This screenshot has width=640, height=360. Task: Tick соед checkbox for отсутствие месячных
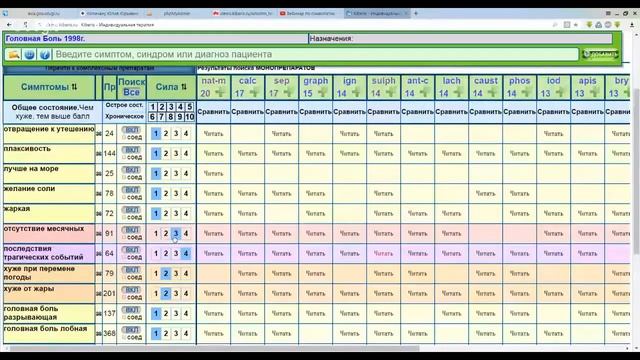[x=124, y=238]
